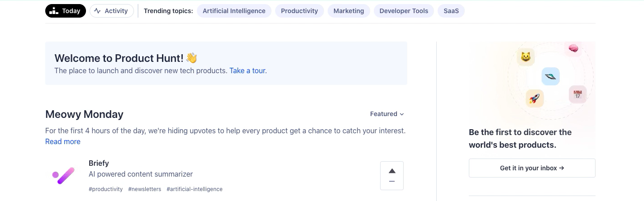Image resolution: width=644 pixels, height=201 pixels.
Task: Open Artificial Intelligence trending topic
Action: point(234,11)
